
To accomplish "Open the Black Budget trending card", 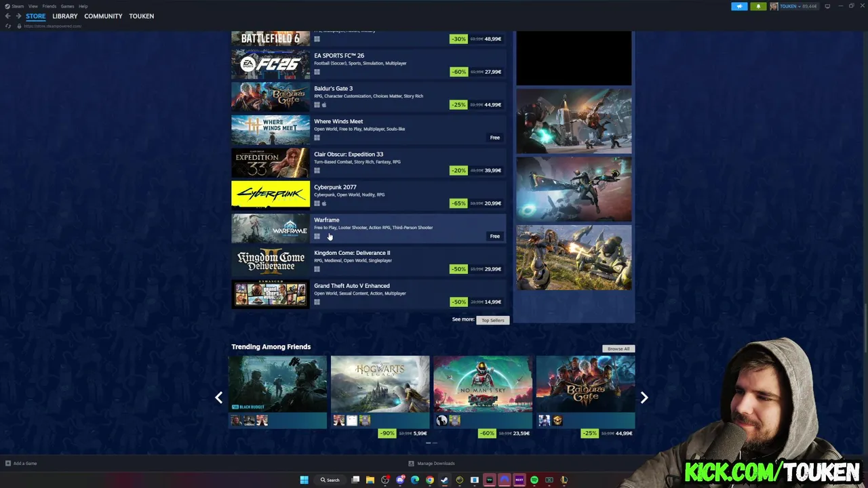I will pos(277,392).
